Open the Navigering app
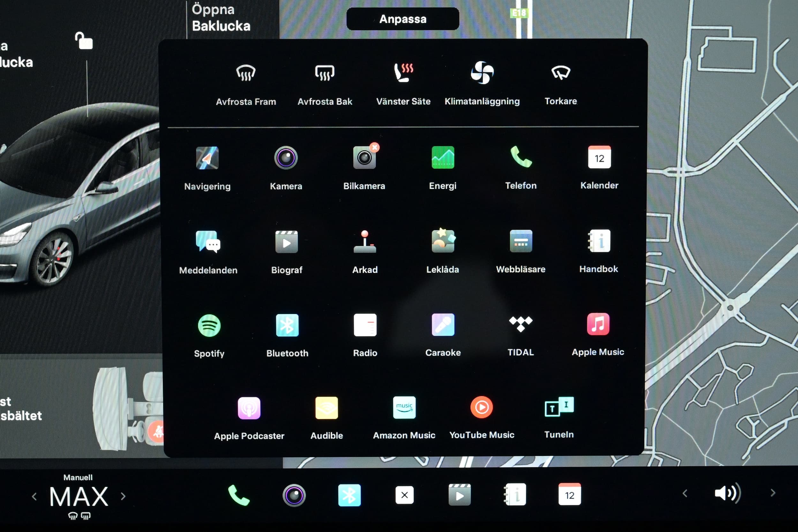The image size is (798, 532). pos(207,158)
